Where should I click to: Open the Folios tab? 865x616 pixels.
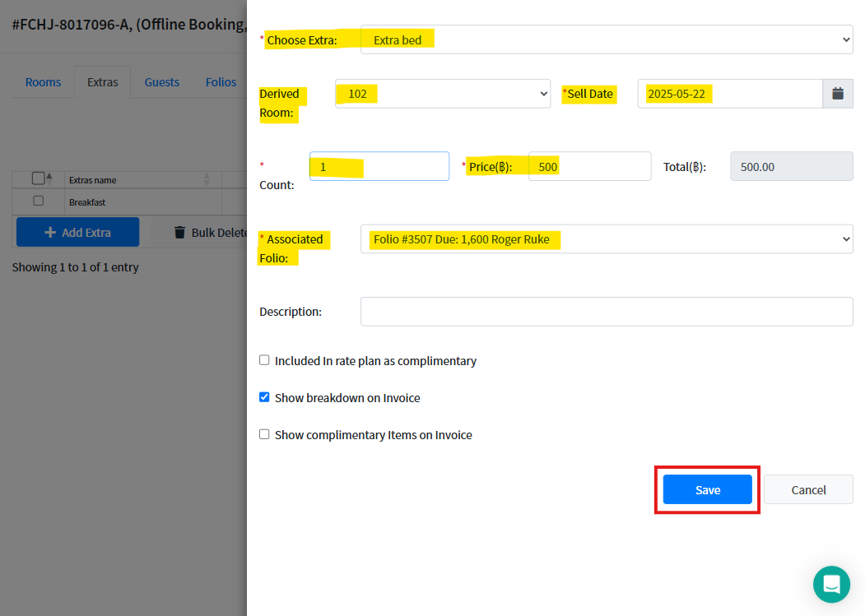click(x=221, y=82)
